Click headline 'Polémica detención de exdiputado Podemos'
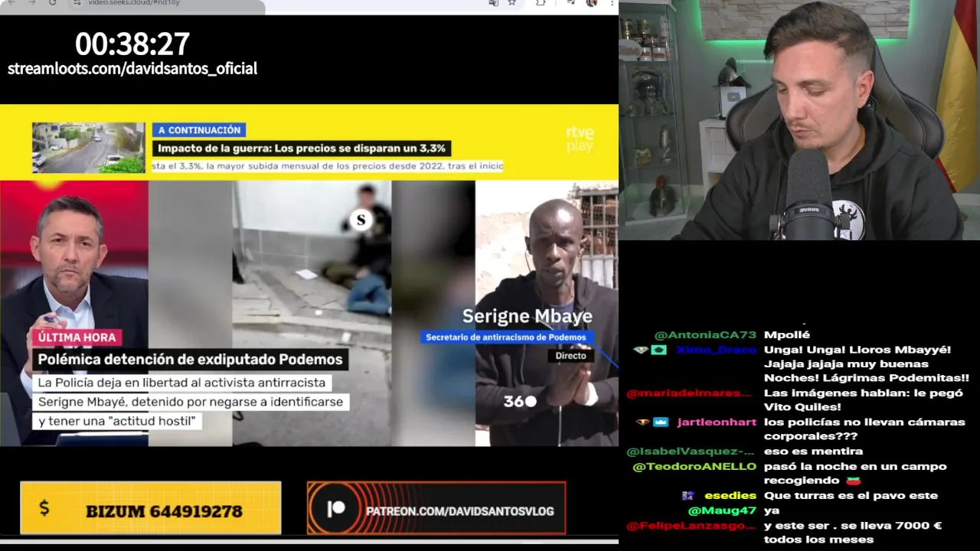Image resolution: width=980 pixels, height=551 pixels. [191, 359]
